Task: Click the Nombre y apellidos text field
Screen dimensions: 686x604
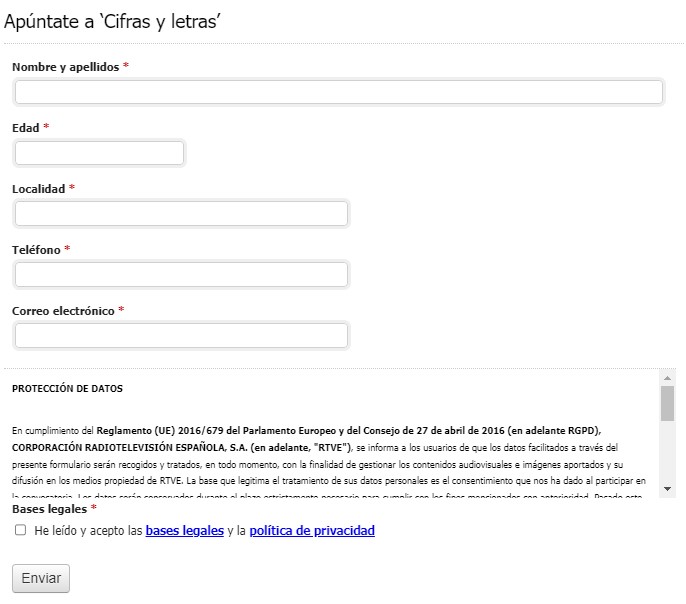Action: 339,92
